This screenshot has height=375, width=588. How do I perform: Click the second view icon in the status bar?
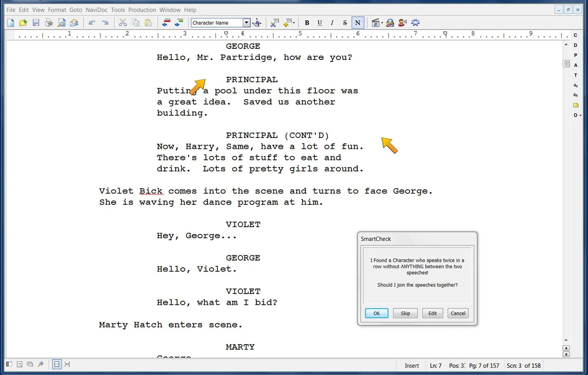tap(19, 364)
